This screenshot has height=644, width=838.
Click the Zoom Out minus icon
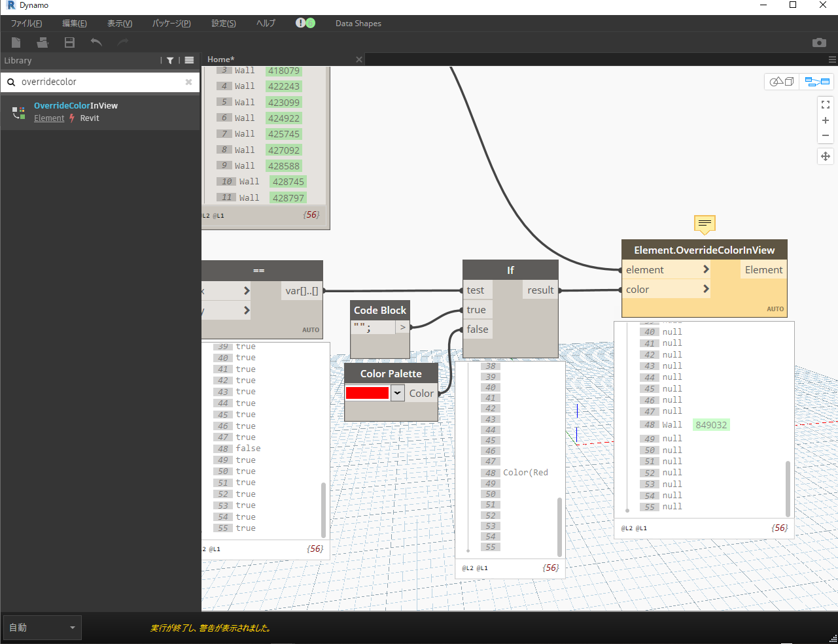pos(826,135)
